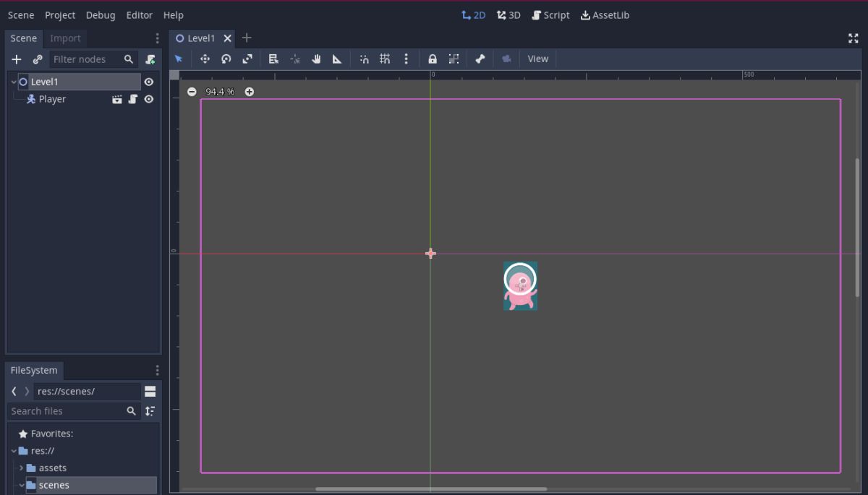Activate the Ruler mode tool

337,59
